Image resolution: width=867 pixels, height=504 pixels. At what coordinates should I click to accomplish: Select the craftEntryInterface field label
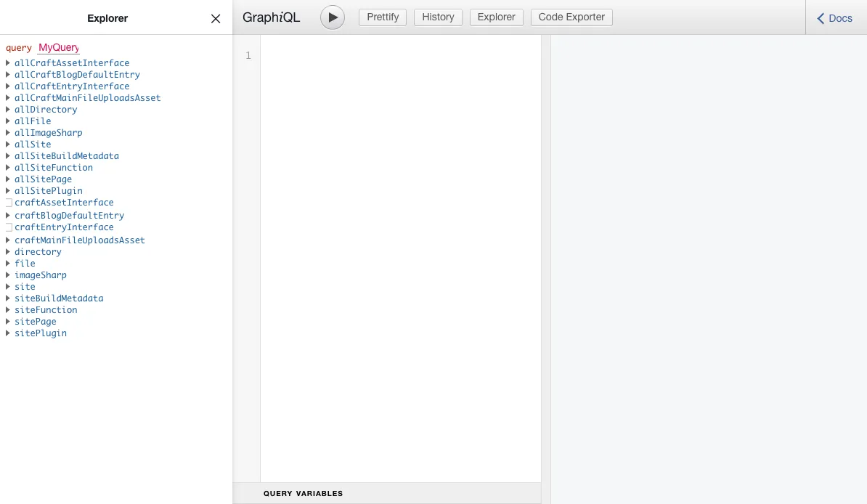tap(64, 227)
